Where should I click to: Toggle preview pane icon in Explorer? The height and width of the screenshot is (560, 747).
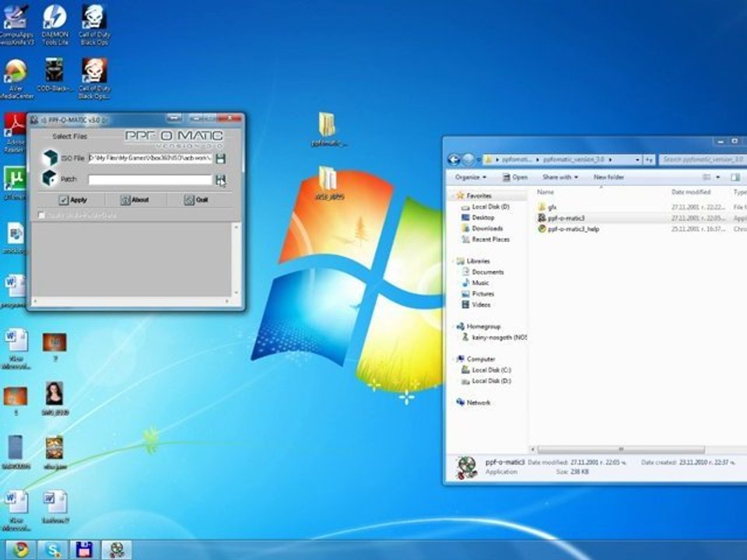point(735,177)
